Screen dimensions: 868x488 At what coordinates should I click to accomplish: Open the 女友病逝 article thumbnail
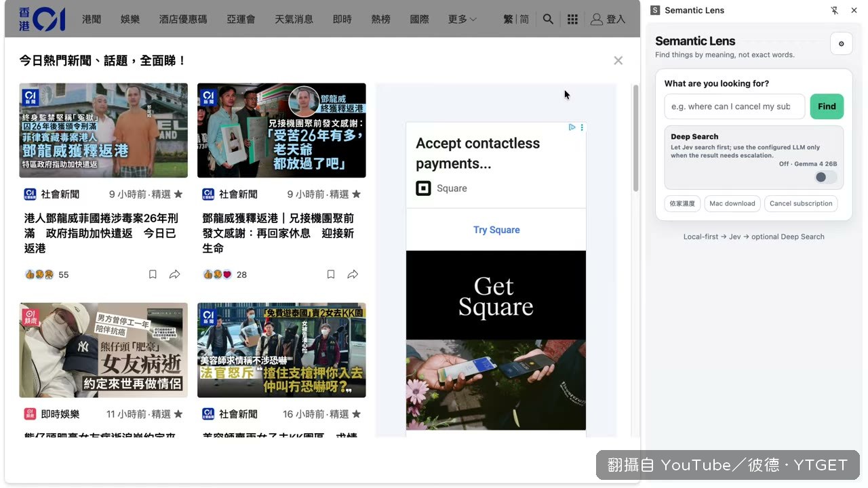click(103, 350)
